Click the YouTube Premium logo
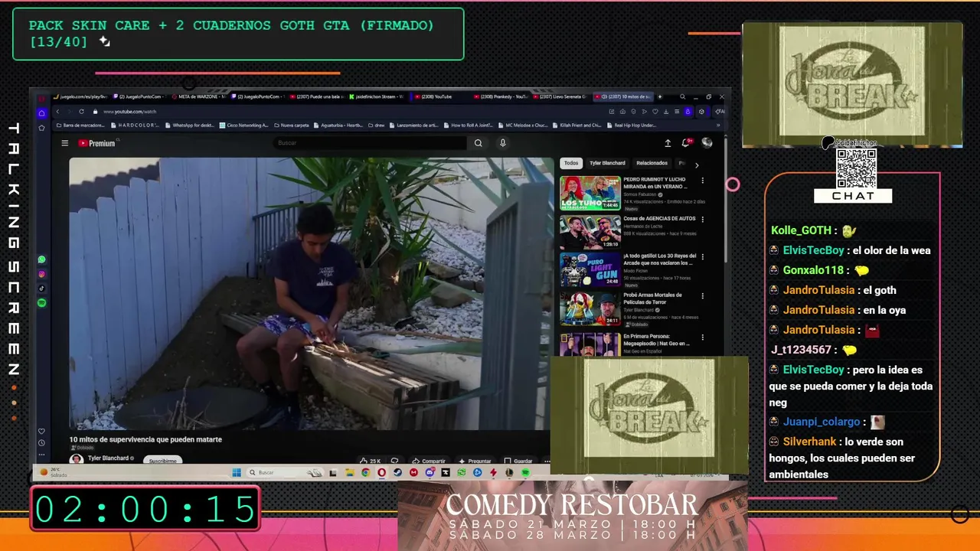The width and height of the screenshot is (980, 551). tap(97, 143)
